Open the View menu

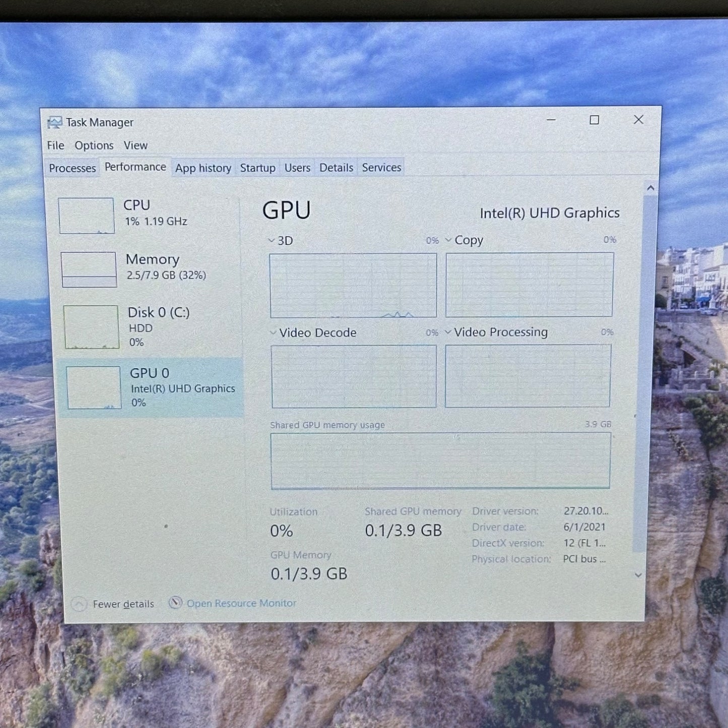click(x=136, y=145)
